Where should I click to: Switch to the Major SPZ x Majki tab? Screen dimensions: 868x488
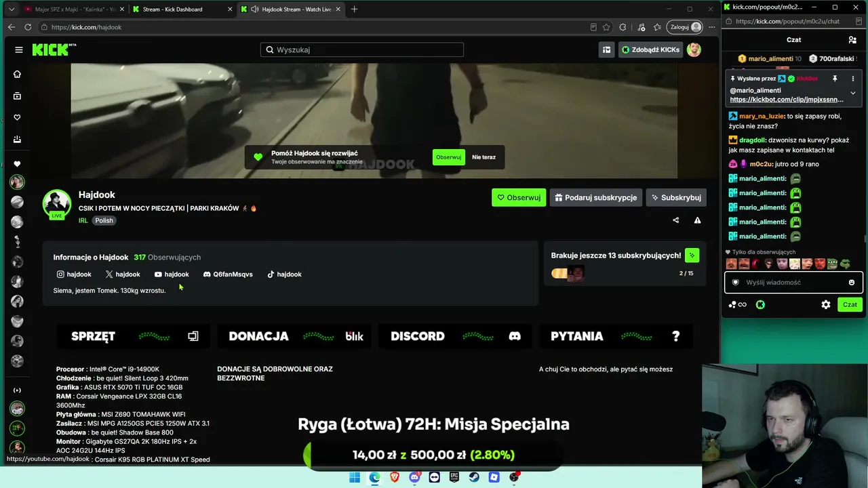(x=74, y=9)
